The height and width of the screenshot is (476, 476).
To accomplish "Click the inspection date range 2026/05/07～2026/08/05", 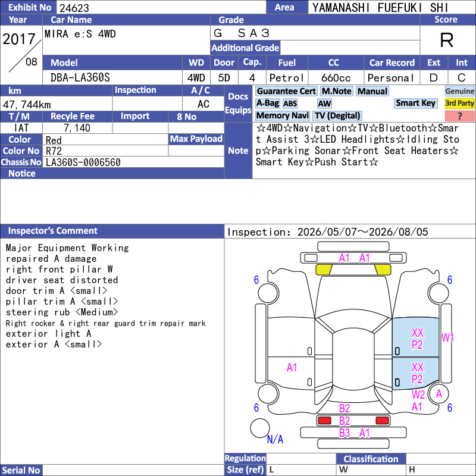I will [362, 232].
